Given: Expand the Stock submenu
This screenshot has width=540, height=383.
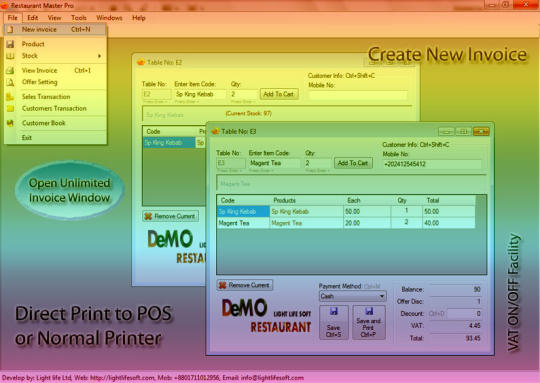Looking at the screenshot, I should (x=55, y=56).
